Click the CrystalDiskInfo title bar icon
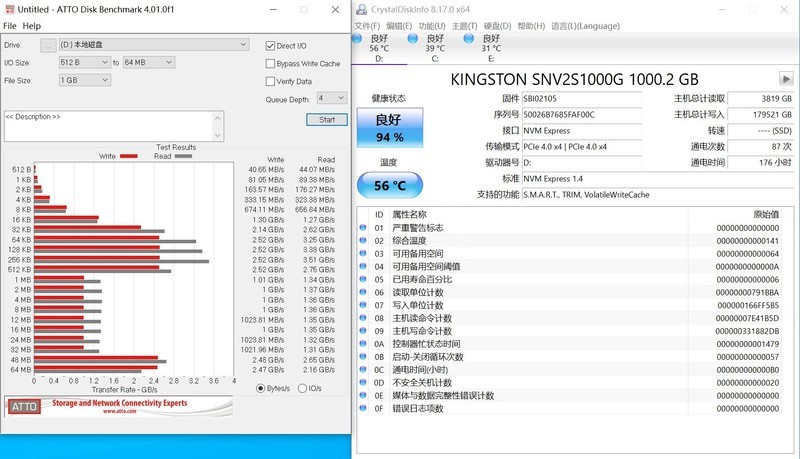 click(x=362, y=9)
